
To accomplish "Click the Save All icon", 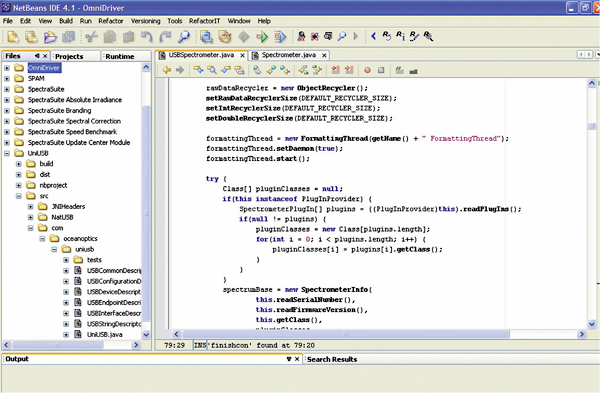I will click(x=69, y=37).
